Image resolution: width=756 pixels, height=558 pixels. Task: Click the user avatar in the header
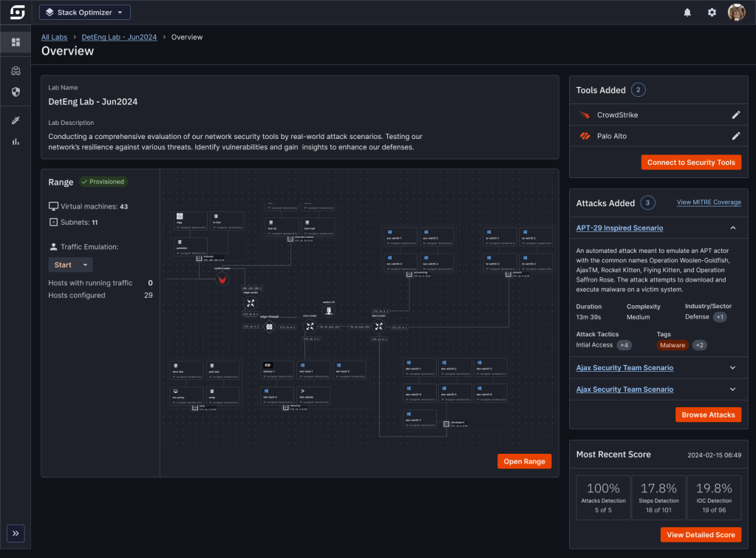pyautogui.click(x=736, y=13)
